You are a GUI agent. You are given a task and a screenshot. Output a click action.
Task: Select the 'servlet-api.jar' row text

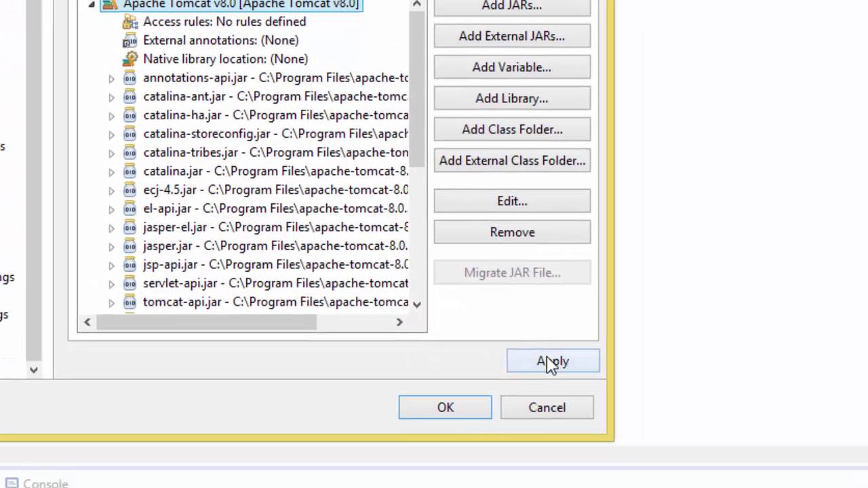pyautogui.click(x=275, y=283)
